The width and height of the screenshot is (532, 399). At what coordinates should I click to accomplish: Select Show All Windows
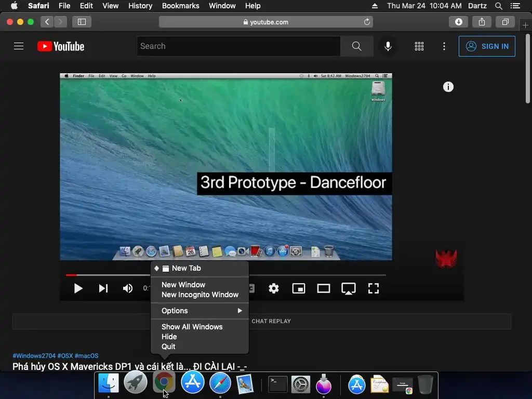click(199, 327)
